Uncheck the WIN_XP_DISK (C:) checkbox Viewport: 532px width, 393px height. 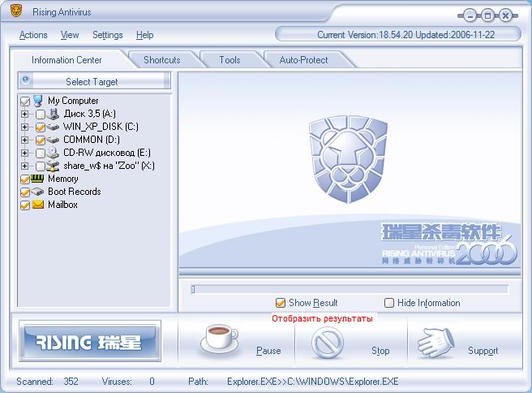pos(41,127)
